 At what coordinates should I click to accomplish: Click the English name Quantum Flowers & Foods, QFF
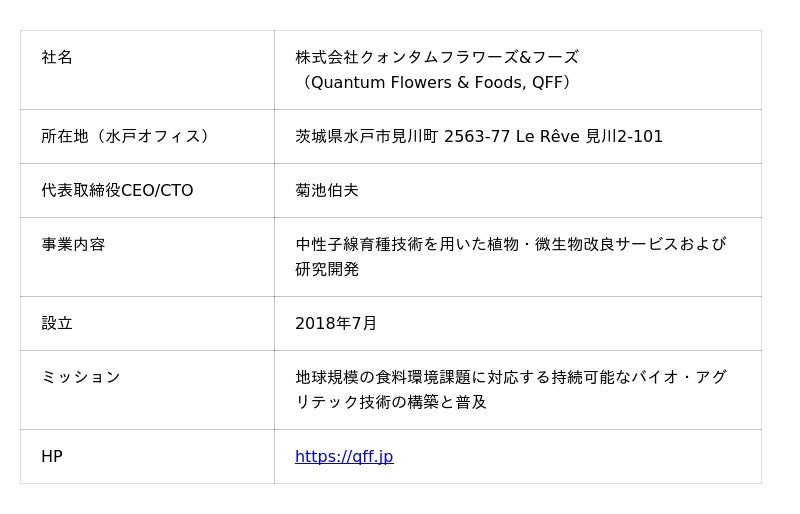(436, 83)
